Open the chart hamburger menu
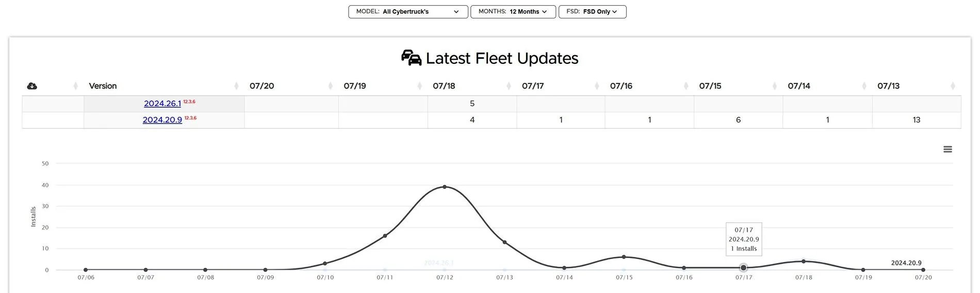 tap(948, 149)
